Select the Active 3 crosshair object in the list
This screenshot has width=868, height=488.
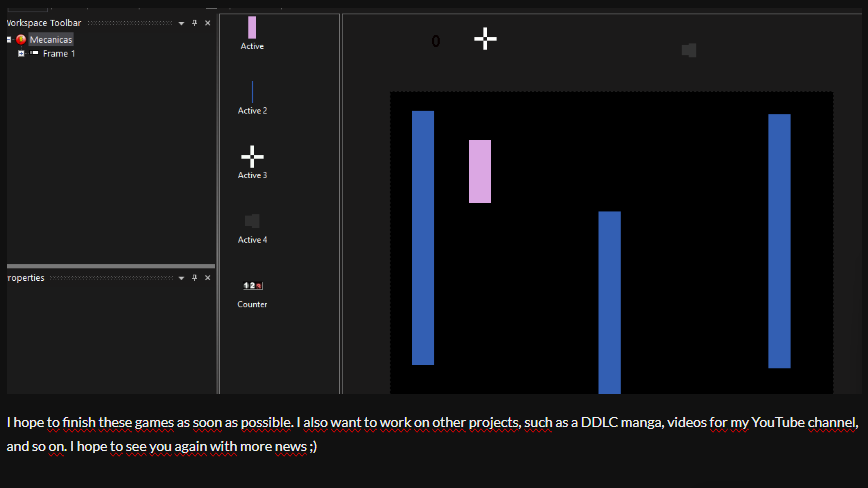(x=252, y=156)
